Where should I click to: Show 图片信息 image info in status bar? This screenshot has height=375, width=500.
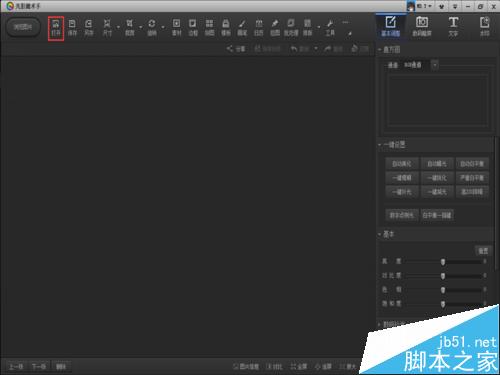pyautogui.click(x=246, y=367)
